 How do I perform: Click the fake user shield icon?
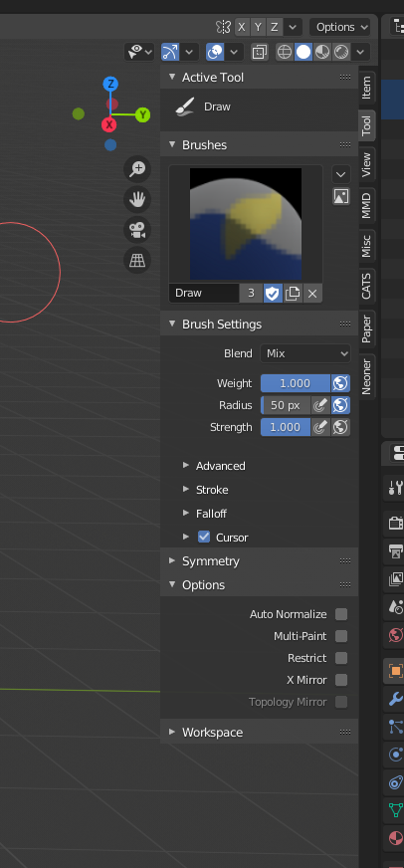click(272, 294)
